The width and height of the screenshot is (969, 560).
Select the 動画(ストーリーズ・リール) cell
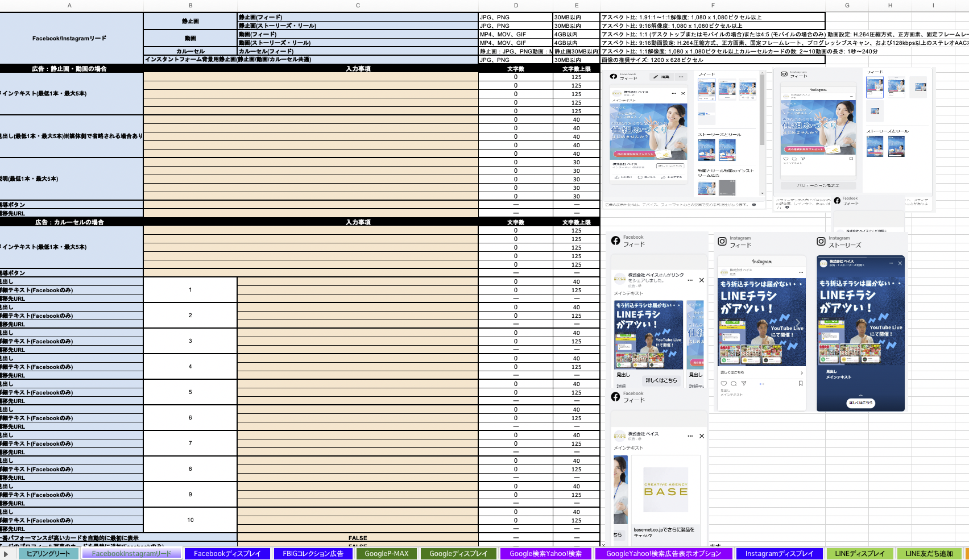(358, 43)
